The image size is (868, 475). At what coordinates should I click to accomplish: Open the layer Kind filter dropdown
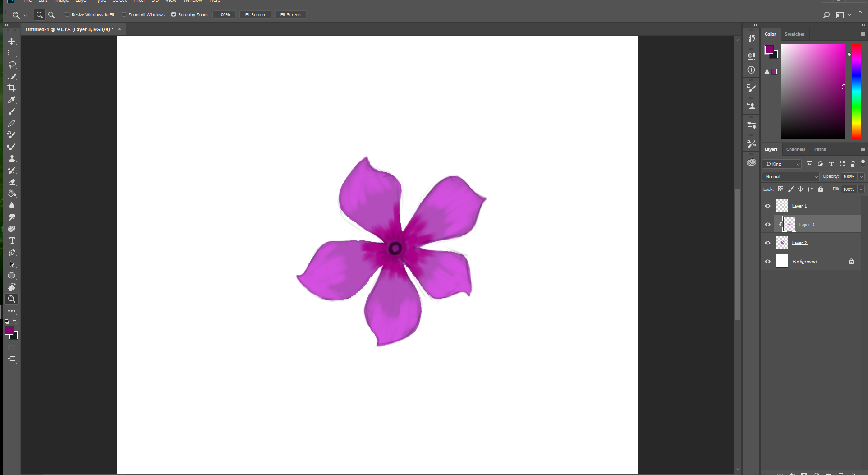pyautogui.click(x=782, y=164)
